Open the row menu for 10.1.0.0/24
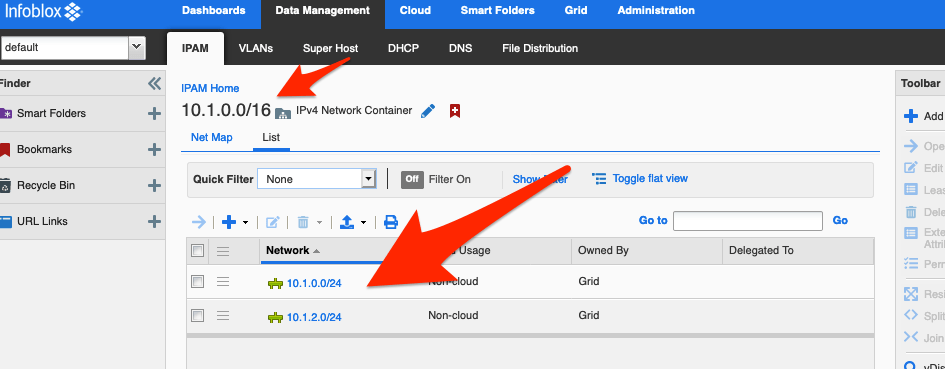 (x=223, y=282)
